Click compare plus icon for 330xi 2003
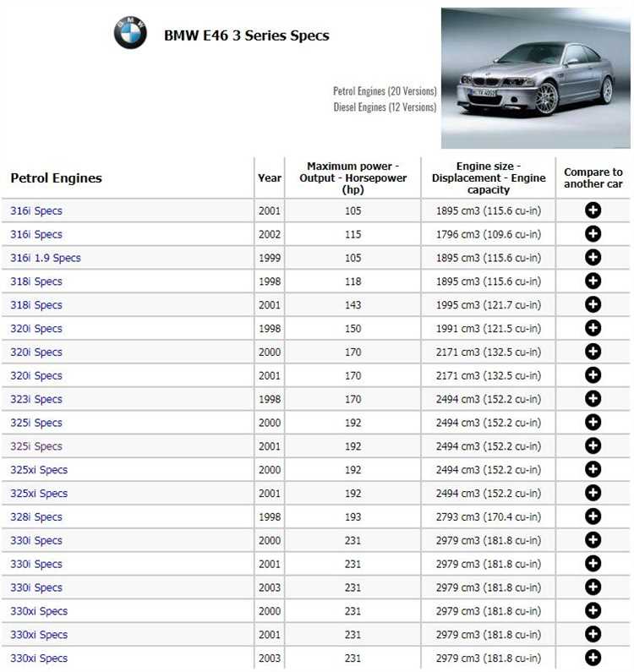Image resolution: width=634 pixels, height=672 pixels. click(x=593, y=658)
